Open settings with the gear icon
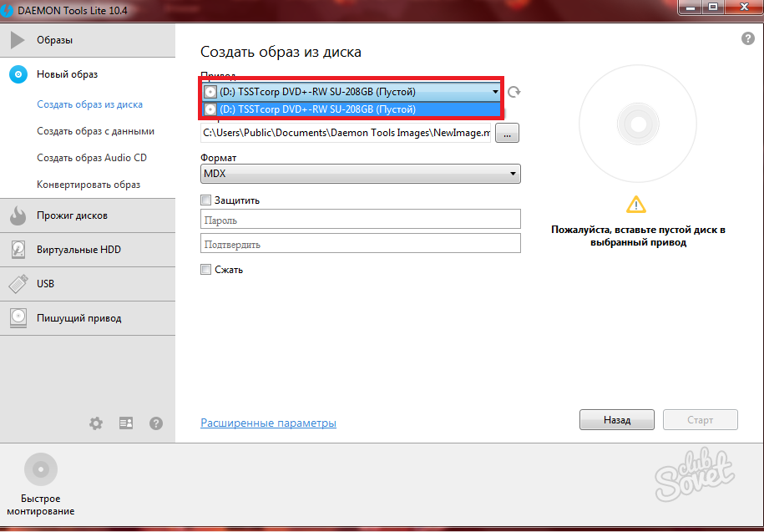Viewport: 764px width, 532px height. [96, 423]
